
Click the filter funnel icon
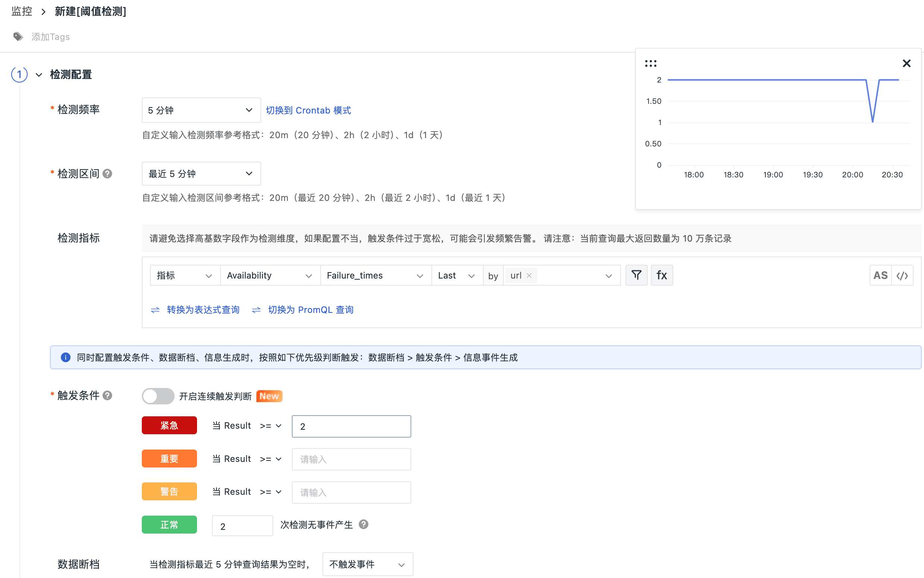click(x=636, y=275)
